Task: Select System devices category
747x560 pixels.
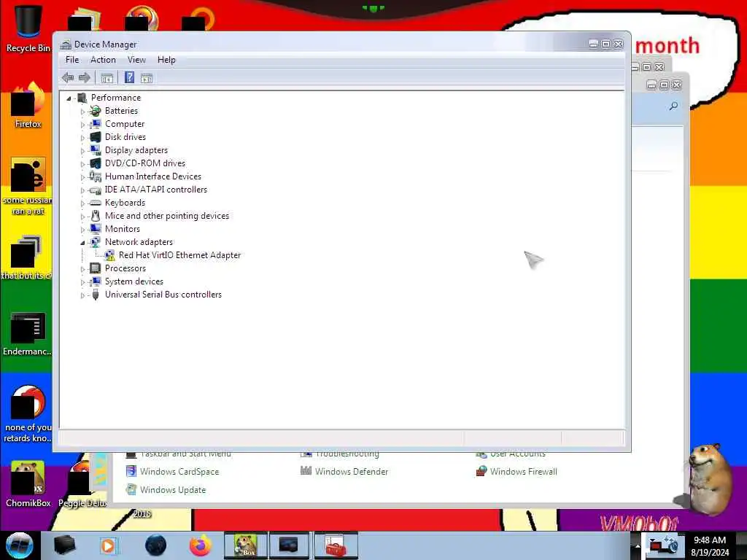Action: (134, 281)
